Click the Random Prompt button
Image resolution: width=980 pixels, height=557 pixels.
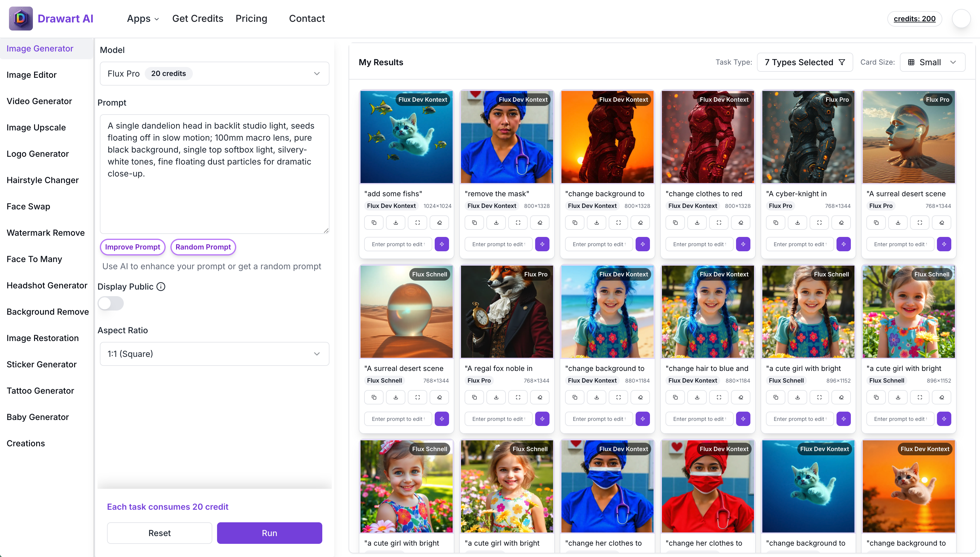coord(203,247)
